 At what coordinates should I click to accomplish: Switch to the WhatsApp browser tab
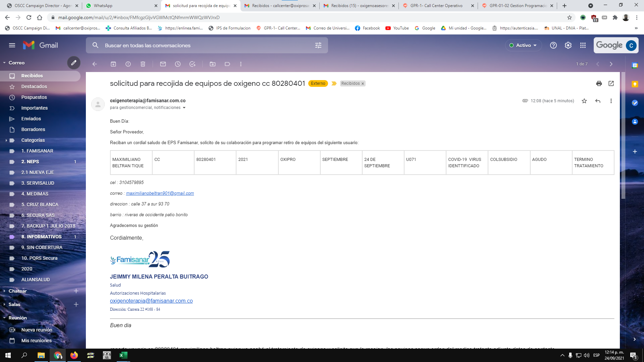click(122, 6)
